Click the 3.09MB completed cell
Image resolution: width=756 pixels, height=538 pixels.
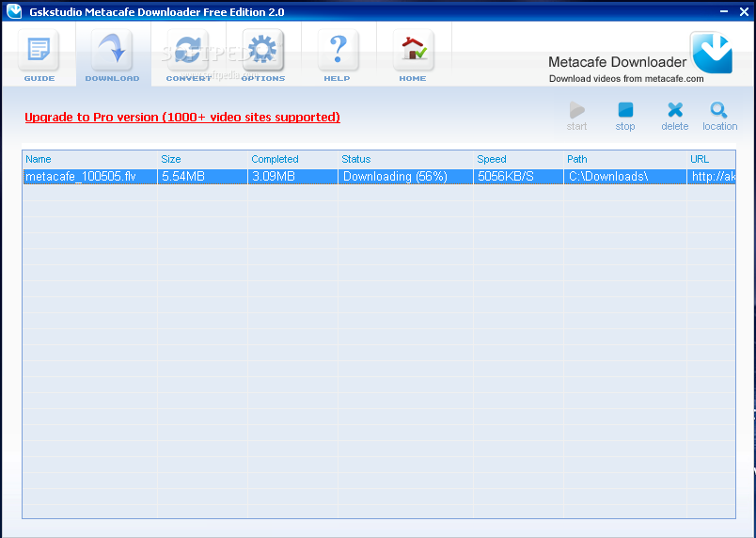coord(292,177)
